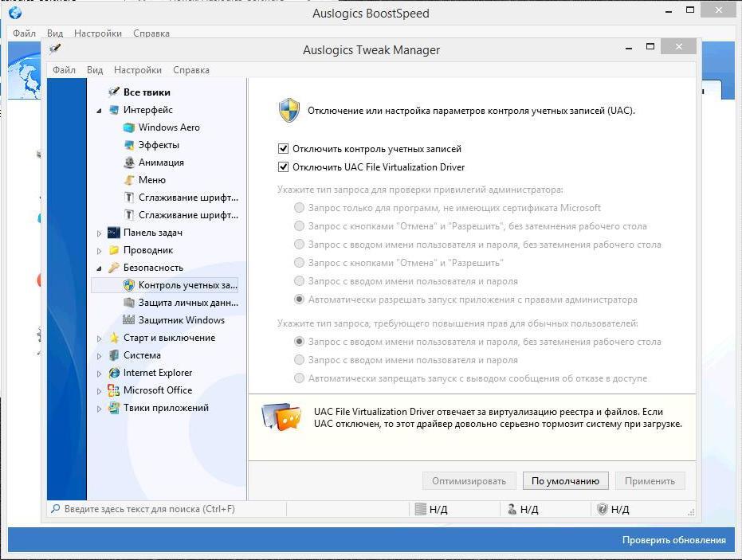Click the Эффекты monitor icon

(129, 145)
